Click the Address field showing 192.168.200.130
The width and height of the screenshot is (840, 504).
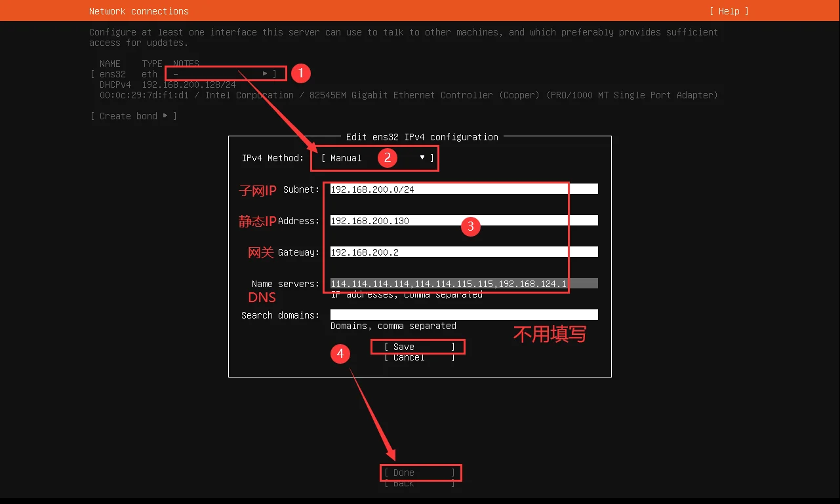click(464, 221)
